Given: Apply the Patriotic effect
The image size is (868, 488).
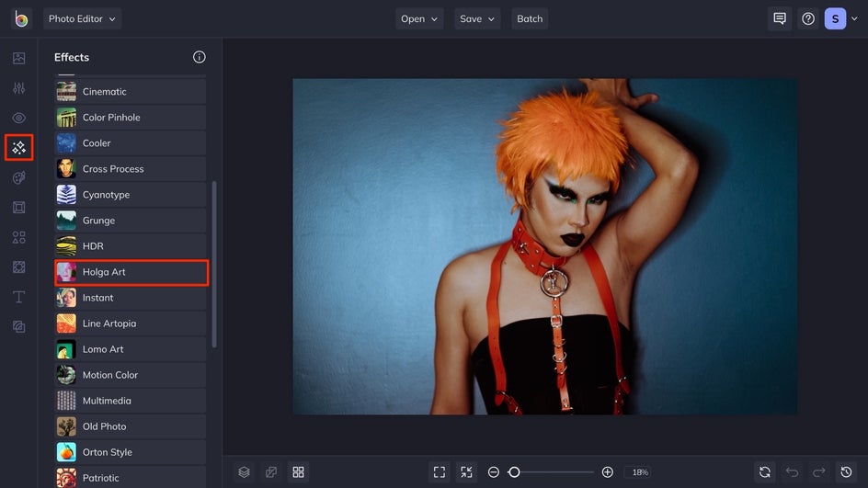Looking at the screenshot, I should (131, 478).
